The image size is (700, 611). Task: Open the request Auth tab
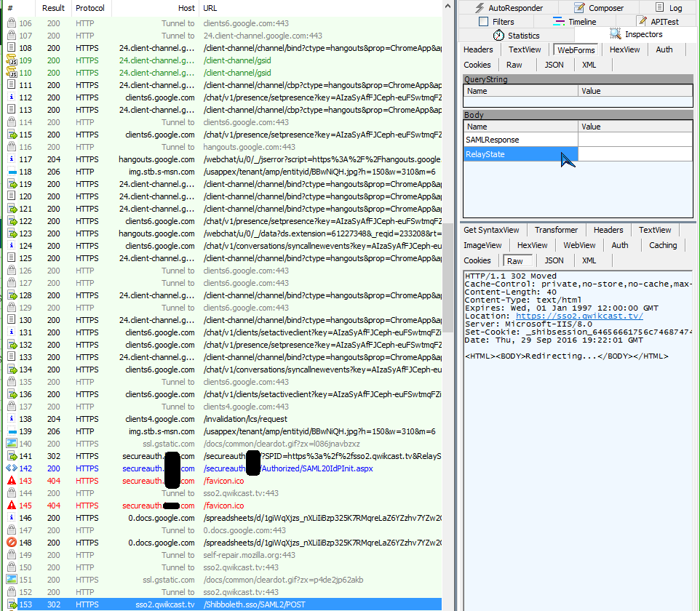(664, 49)
